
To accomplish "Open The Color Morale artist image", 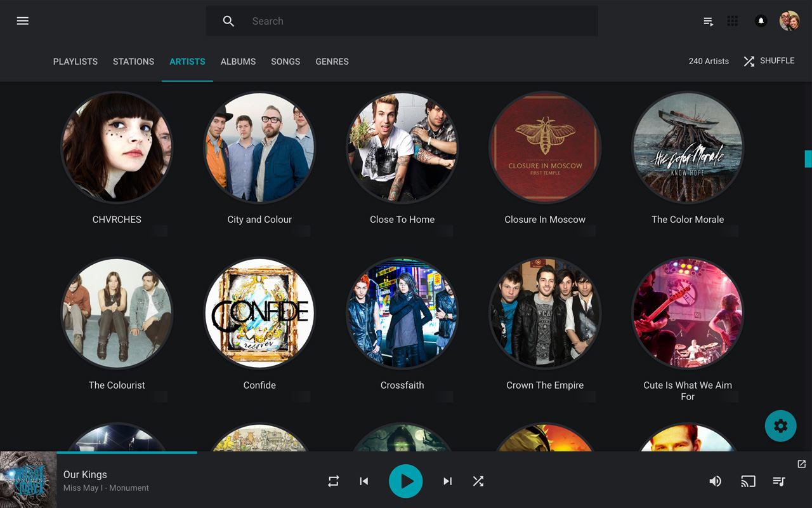I will (688, 147).
